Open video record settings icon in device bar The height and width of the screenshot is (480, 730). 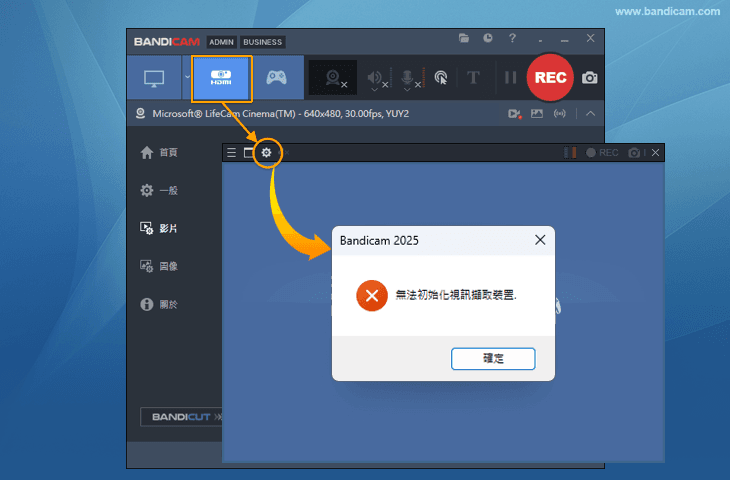(514, 114)
